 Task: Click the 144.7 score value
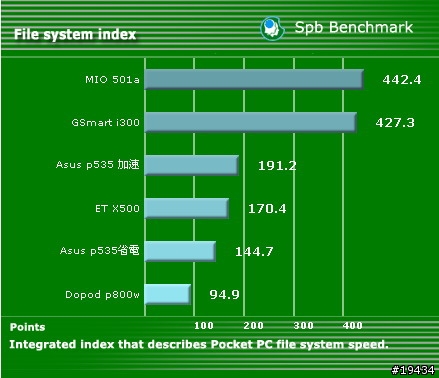254,252
